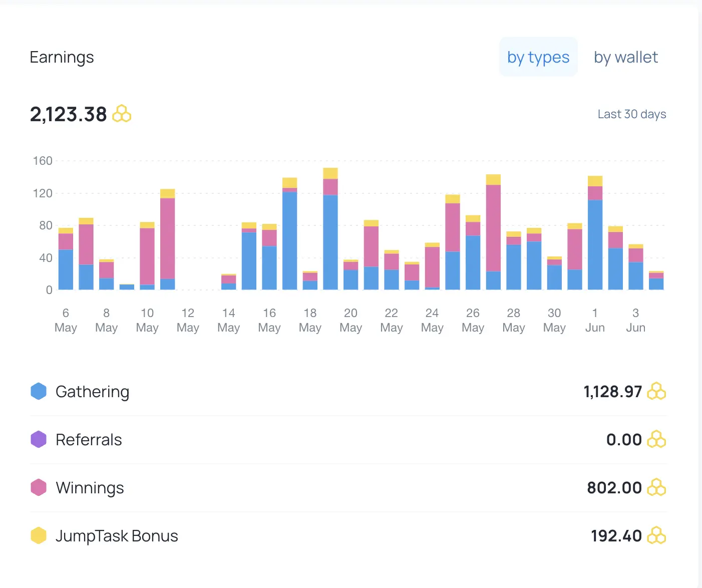702x588 pixels.
Task: Click the 6 May x-axis label
Action: coord(66,321)
